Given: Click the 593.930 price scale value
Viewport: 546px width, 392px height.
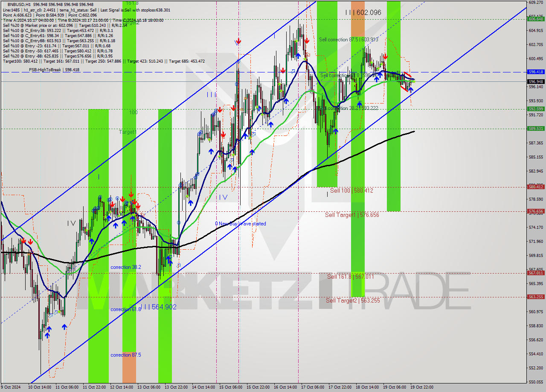Looking at the screenshot, I should tap(536, 101).
